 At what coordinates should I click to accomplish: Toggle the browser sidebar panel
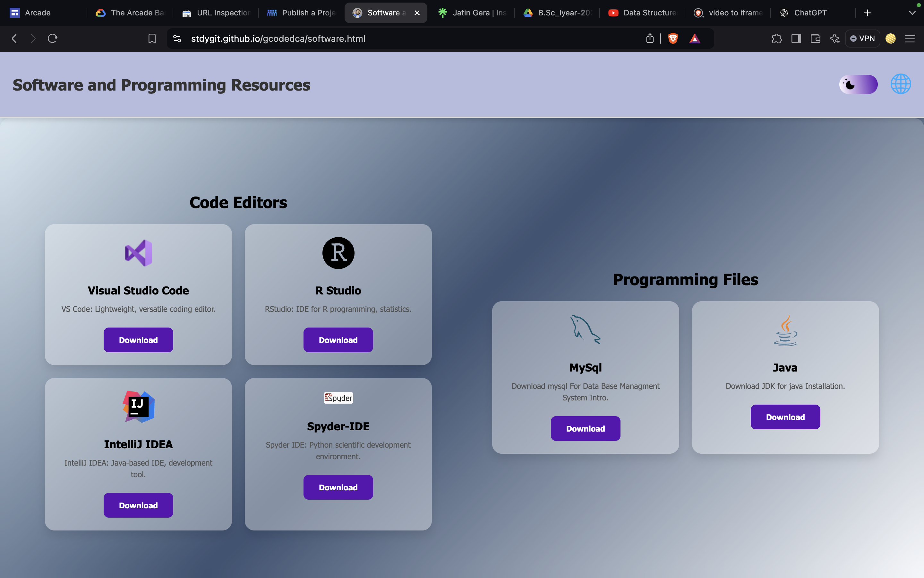coord(796,39)
